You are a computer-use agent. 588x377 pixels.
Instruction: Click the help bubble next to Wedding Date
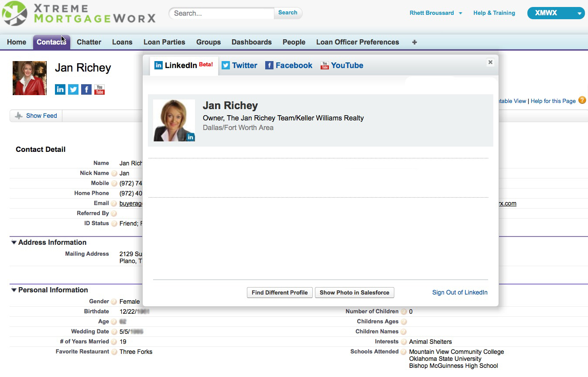(114, 332)
